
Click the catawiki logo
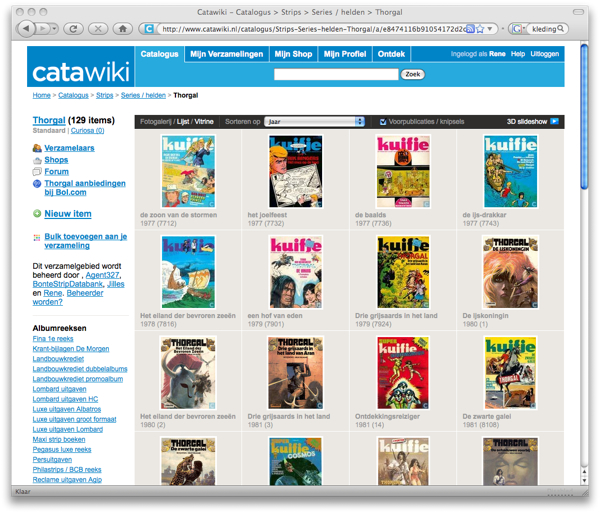[x=81, y=72]
